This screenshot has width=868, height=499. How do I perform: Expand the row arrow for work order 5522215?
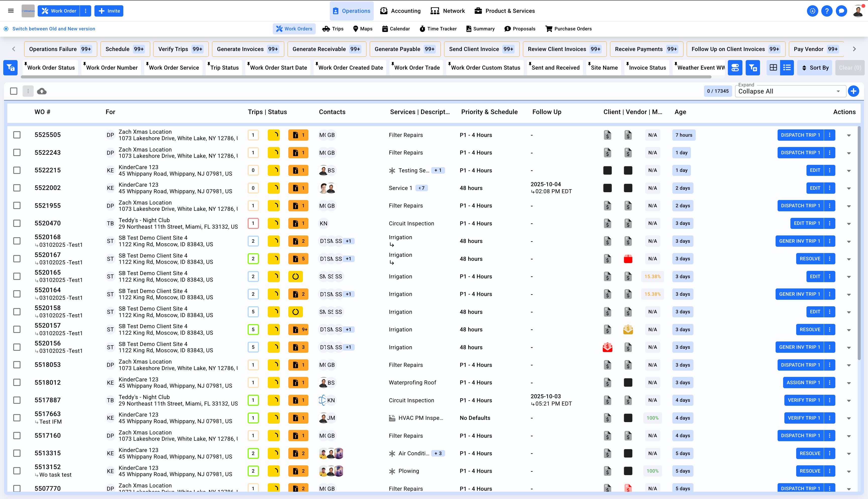(849, 171)
